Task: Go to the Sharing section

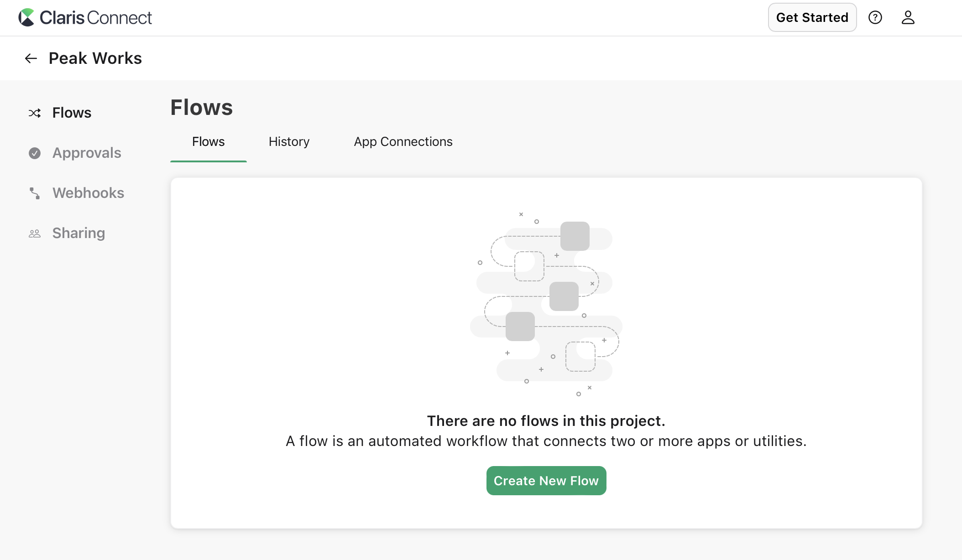Action: point(78,233)
